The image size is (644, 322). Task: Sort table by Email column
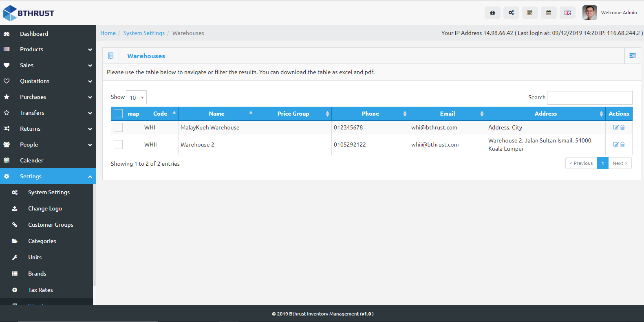click(447, 114)
